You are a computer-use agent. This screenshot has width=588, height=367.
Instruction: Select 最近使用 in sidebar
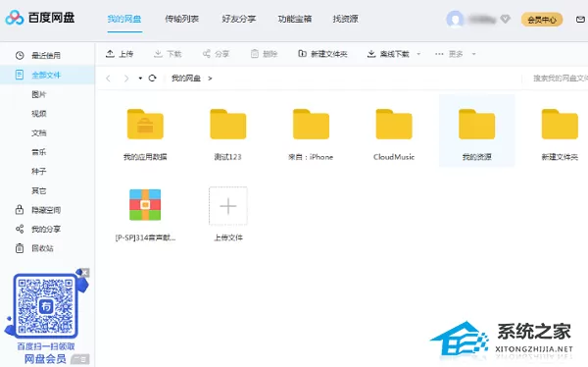(47, 56)
